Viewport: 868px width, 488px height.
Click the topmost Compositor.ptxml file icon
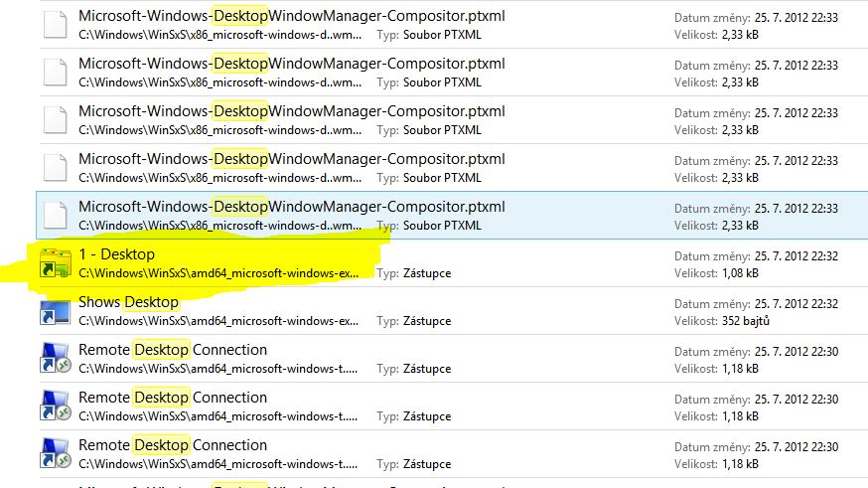(53, 25)
